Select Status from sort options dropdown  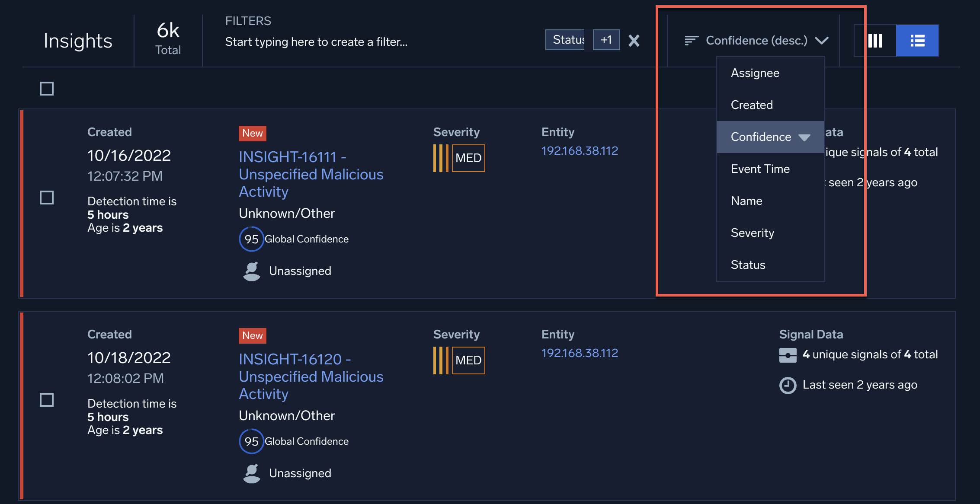coord(748,264)
